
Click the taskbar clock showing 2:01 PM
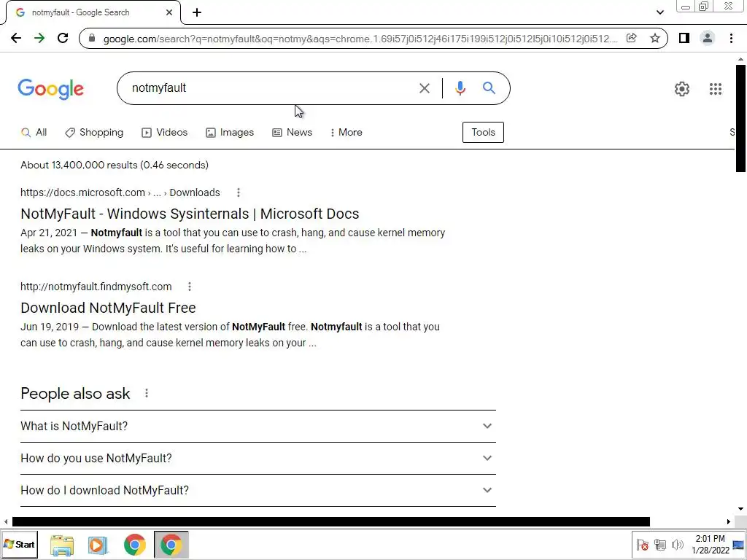pyautogui.click(x=711, y=545)
